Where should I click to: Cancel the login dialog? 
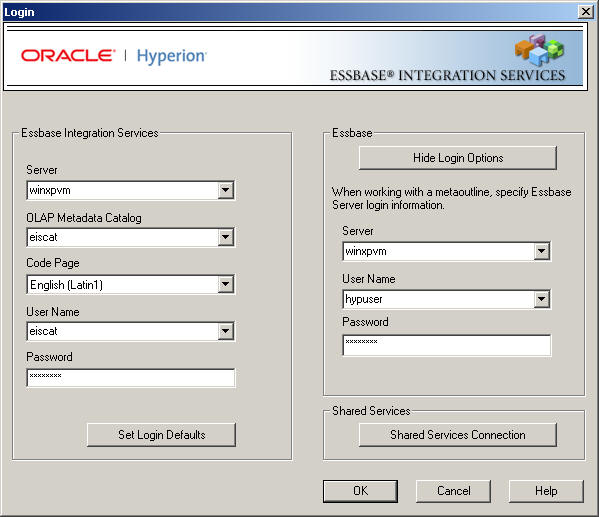pyautogui.click(x=453, y=491)
